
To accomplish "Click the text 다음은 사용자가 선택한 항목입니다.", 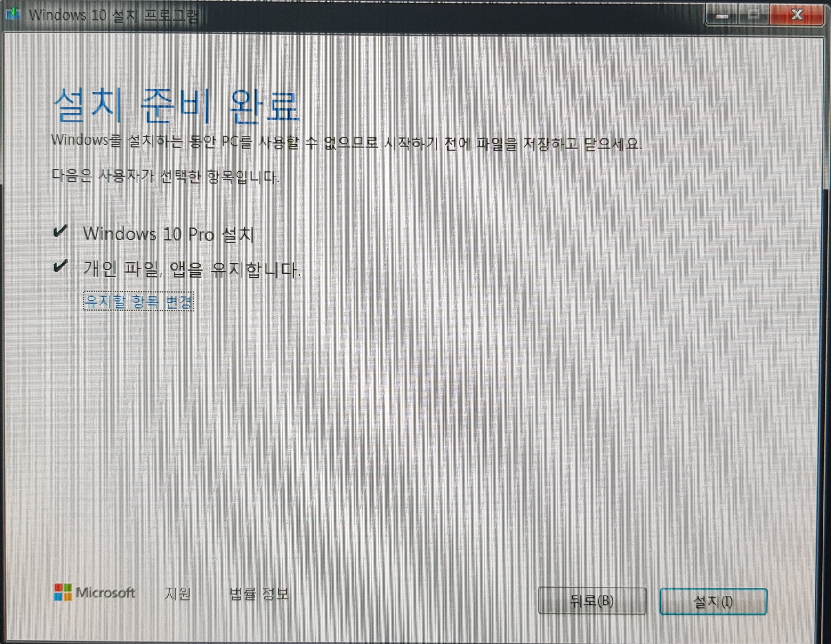I will [165, 177].
